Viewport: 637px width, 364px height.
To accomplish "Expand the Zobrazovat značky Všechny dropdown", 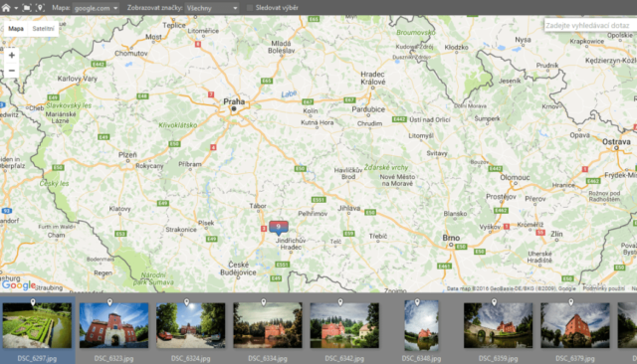I will point(212,8).
